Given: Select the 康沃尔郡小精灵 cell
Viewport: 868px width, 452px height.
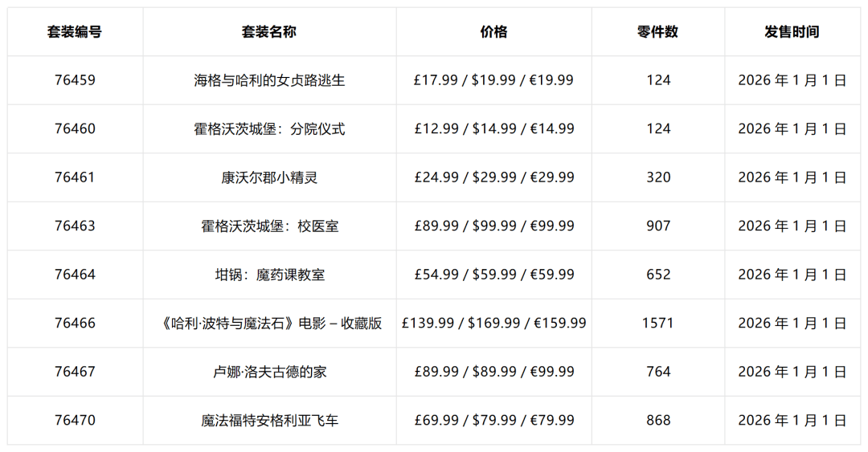Looking at the screenshot, I should [269, 177].
